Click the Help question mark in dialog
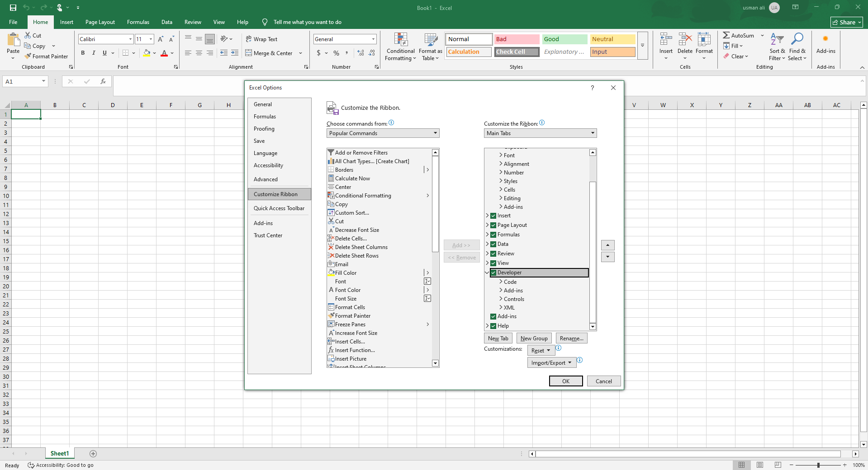 [592, 88]
